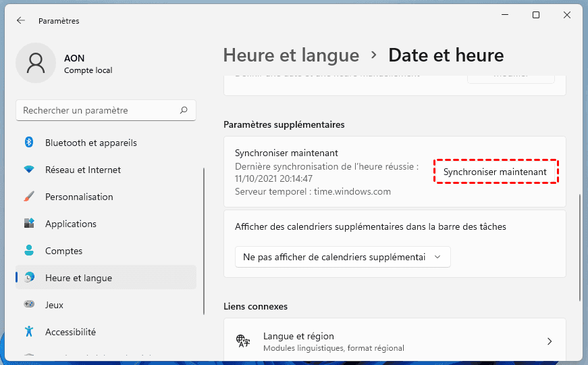Click the Langue et région globe icon
The image size is (588, 365).
click(242, 341)
